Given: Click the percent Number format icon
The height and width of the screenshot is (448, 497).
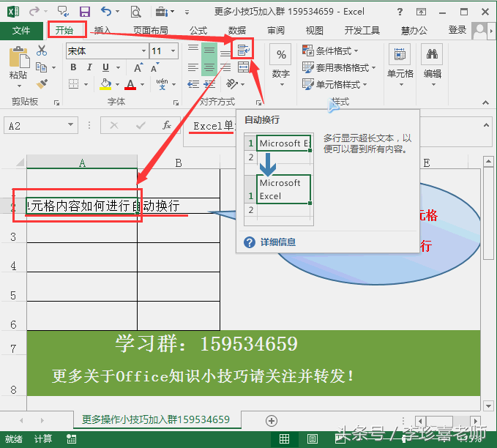Looking at the screenshot, I should (x=281, y=54).
